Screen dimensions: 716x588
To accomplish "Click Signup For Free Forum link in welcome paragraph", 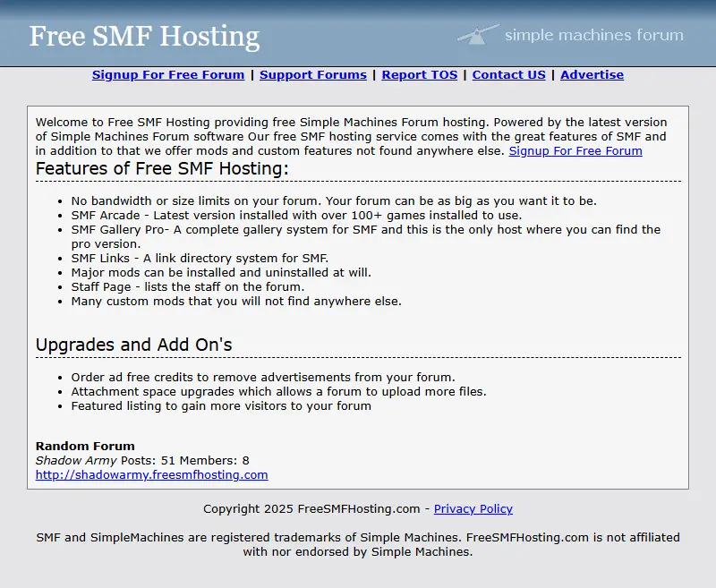I will (575, 151).
